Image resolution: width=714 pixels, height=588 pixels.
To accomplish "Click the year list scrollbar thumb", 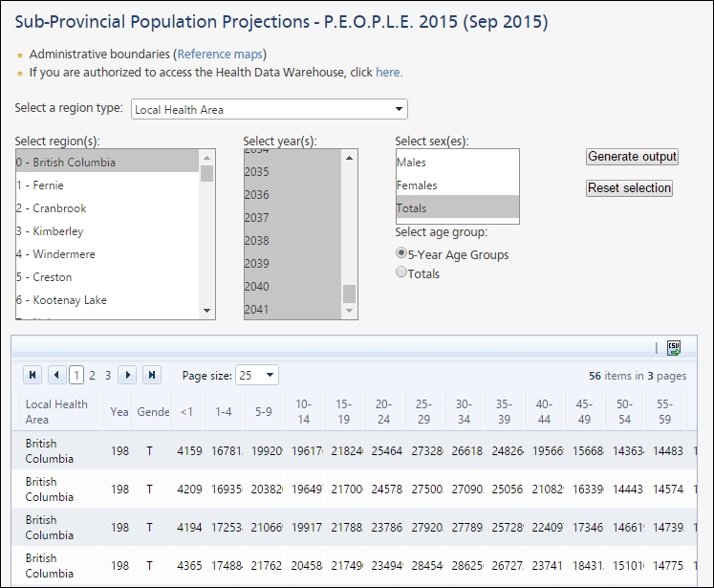I will (x=349, y=294).
